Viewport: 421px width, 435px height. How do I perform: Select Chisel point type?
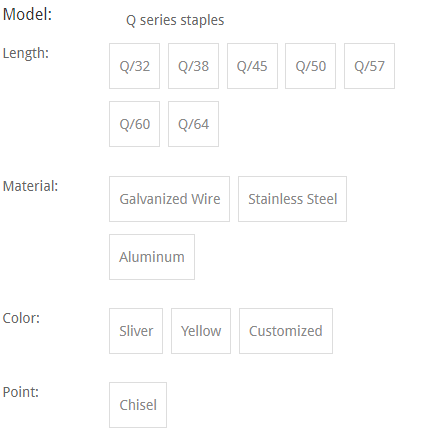[x=138, y=405]
